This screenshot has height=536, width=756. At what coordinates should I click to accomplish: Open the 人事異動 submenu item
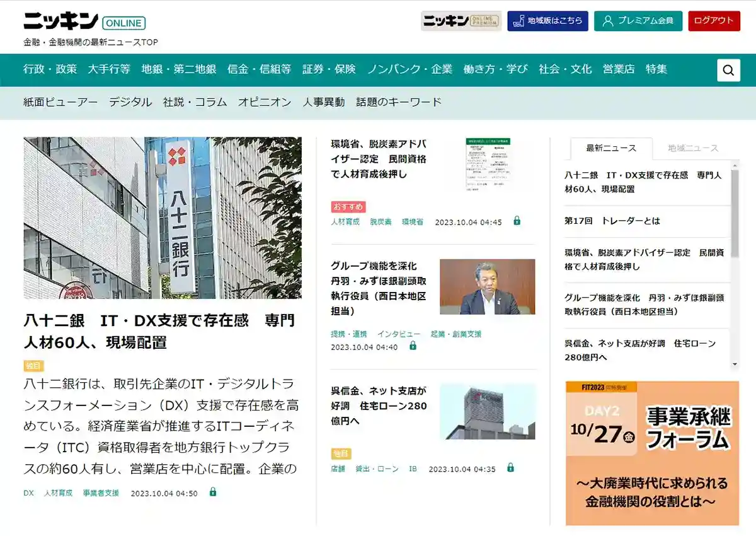(x=323, y=102)
